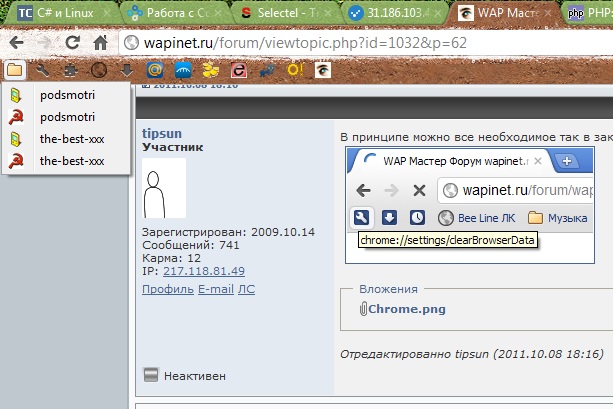
Task: Go back with the browser back arrow
Action: point(15,44)
